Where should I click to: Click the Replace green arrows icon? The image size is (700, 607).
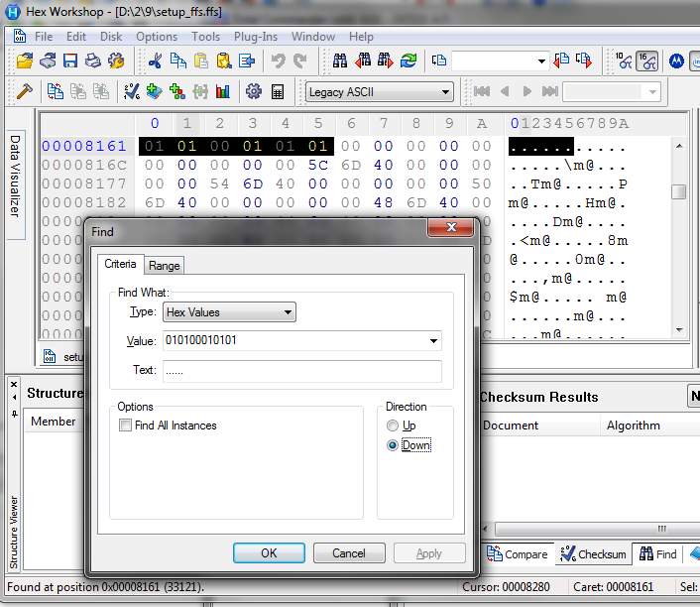click(x=408, y=61)
